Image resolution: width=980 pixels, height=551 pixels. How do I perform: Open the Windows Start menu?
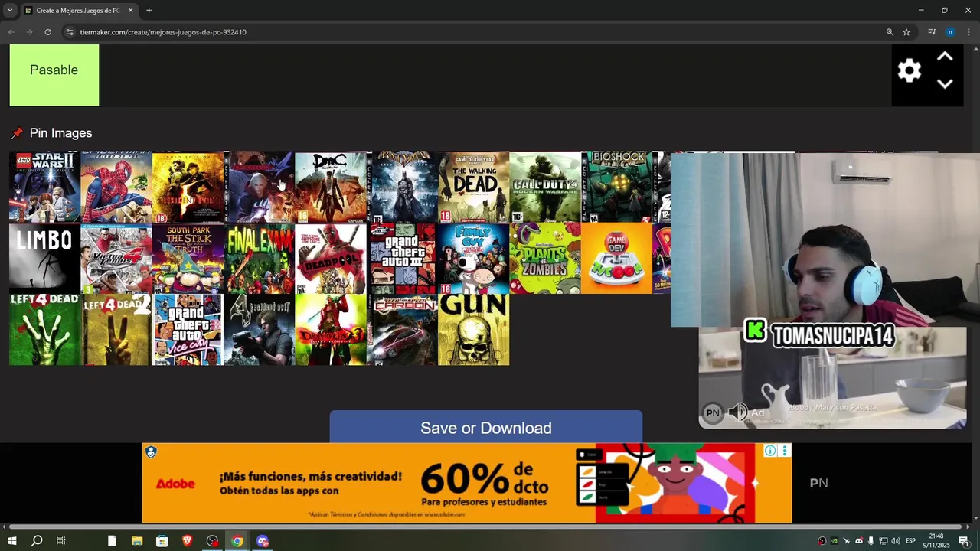tap(11, 541)
